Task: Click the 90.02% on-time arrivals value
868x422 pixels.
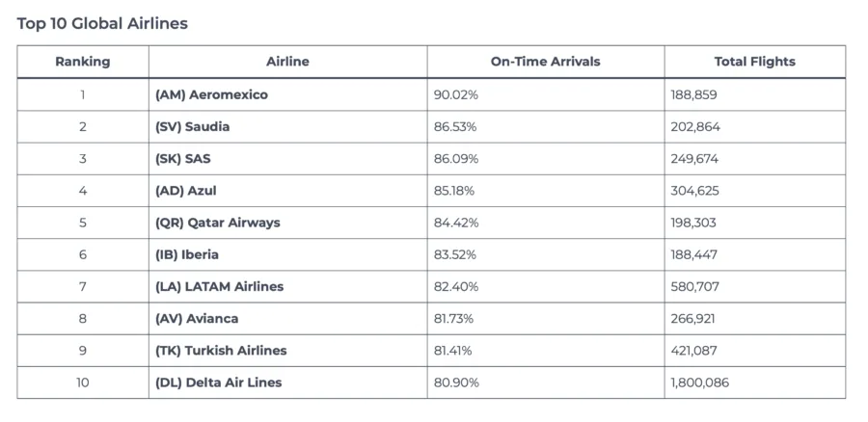Action: coord(455,94)
